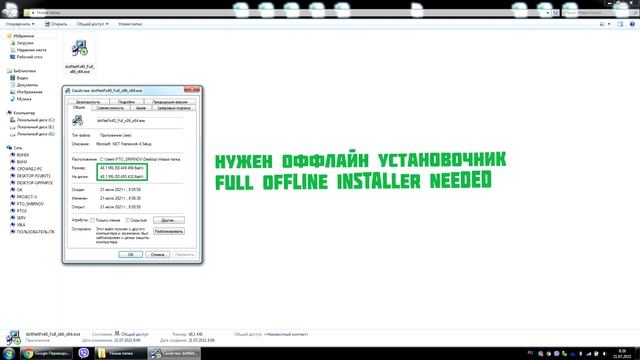Viewport: 640px width, 360px height.
Task: Click the Другие... attributes button
Action: click(169, 220)
